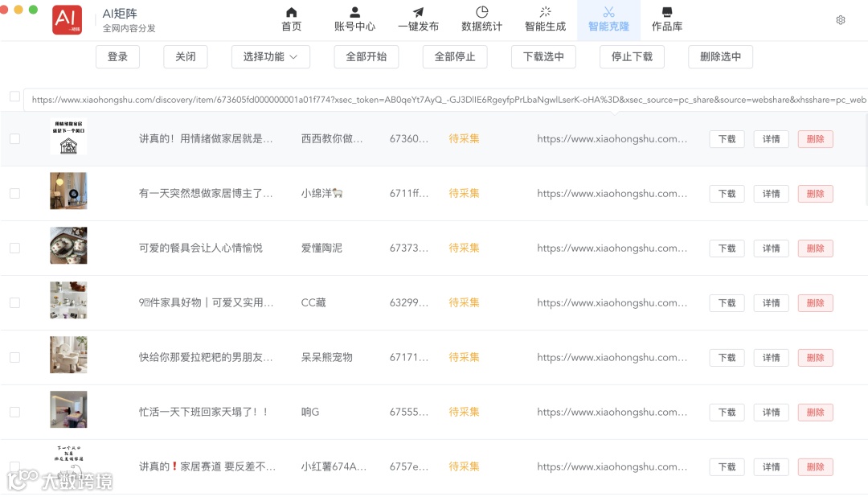The image size is (868, 497).
Task: Open thumbnail of 9件家具好物 row
Action: (68, 300)
